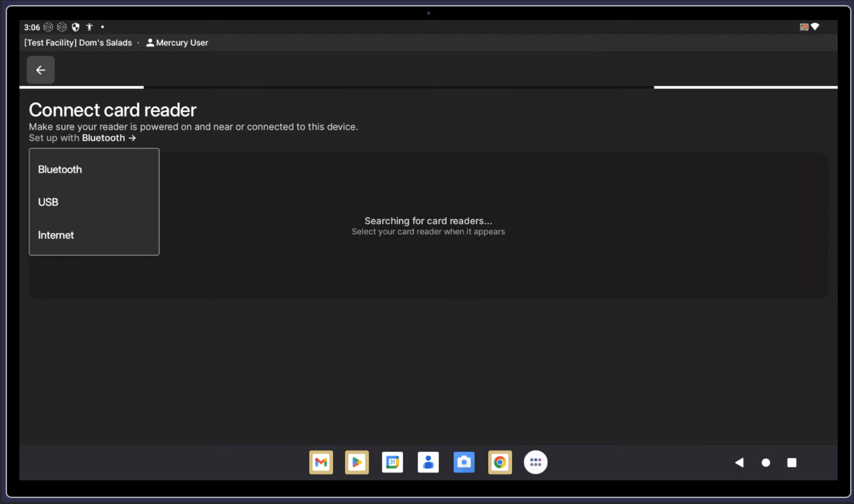Choose Internet from the connection menu
Screen dimensions: 854x504
[56, 235]
